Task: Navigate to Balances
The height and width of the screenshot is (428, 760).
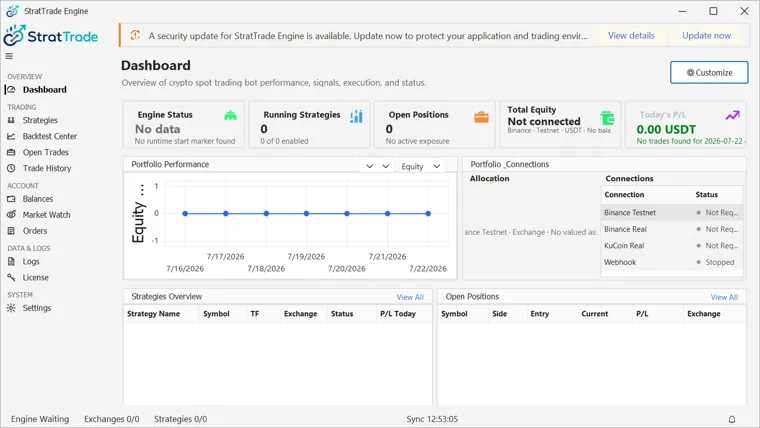Action: 38,199
